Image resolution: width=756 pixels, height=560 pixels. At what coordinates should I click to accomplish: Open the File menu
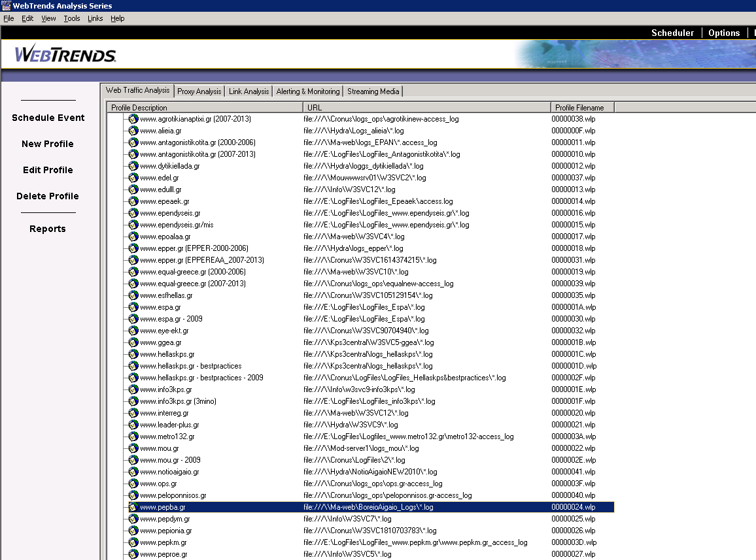pos(9,18)
